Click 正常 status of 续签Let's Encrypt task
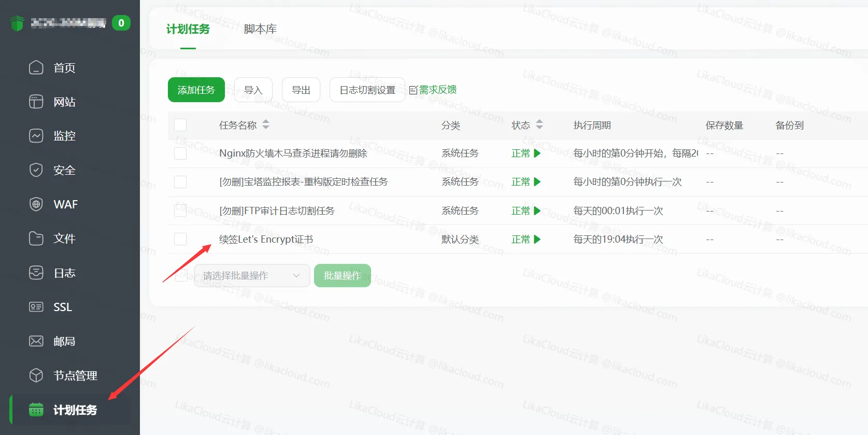The height and width of the screenshot is (435, 868). [x=521, y=240]
